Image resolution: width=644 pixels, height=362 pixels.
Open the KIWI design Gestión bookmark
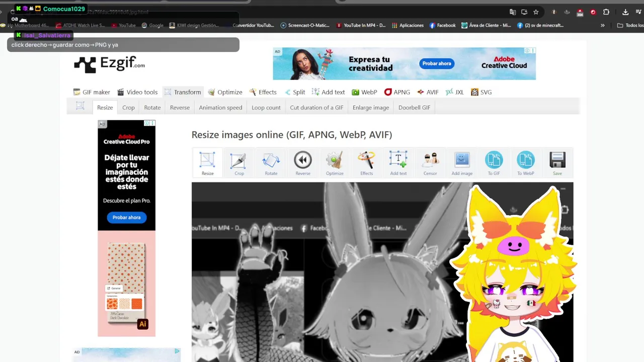[x=194, y=25]
